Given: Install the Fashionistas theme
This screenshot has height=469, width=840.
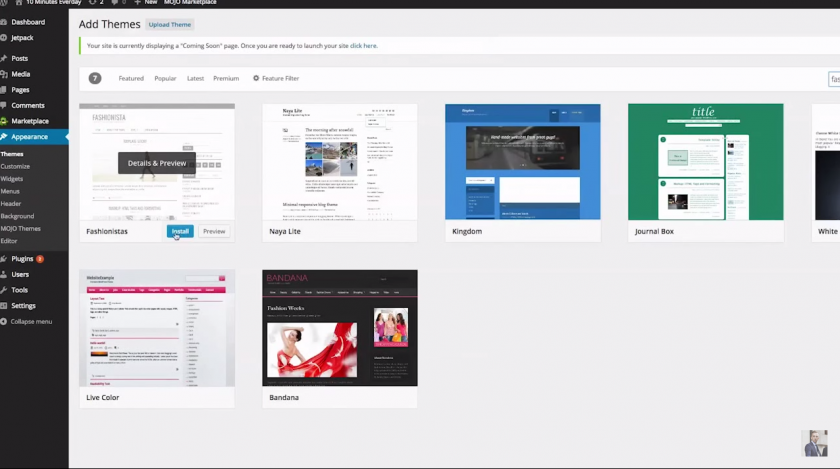Looking at the screenshot, I should click(x=180, y=232).
